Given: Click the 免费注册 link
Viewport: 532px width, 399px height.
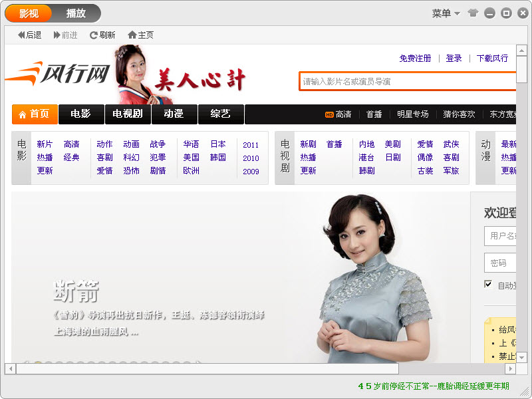Looking at the screenshot, I should pyautogui.click(x=415, y=59).
